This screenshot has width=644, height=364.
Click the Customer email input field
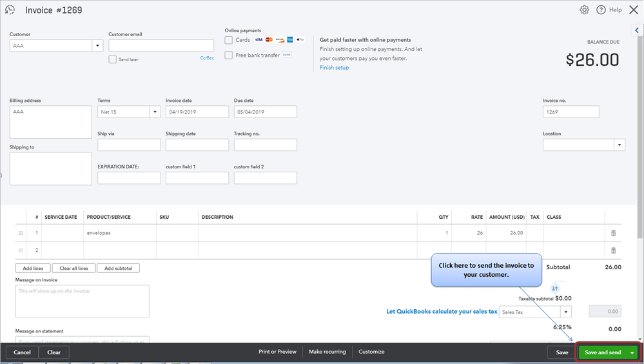[161, 46]
